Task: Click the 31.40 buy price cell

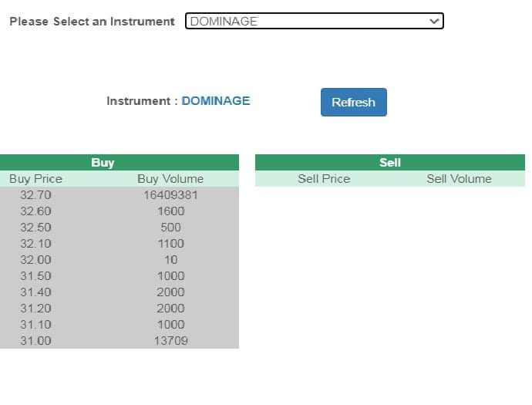Action: tap(35, 292)
